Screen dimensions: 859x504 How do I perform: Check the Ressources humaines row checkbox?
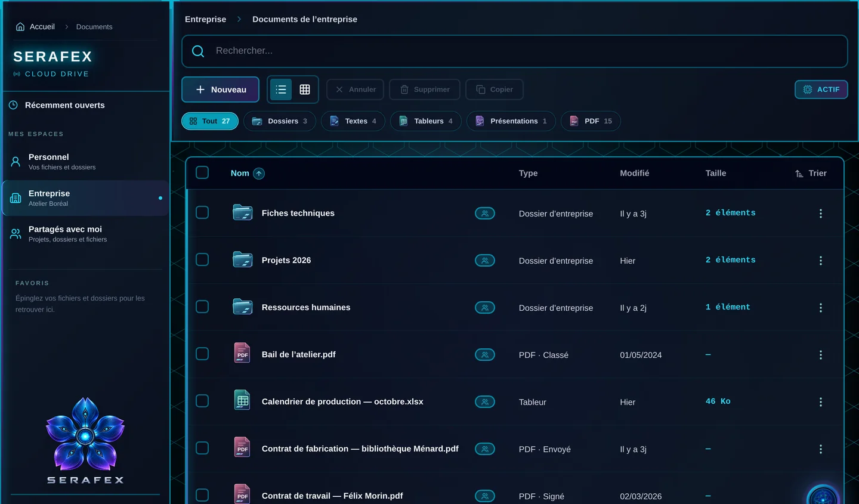click(202, 307)
